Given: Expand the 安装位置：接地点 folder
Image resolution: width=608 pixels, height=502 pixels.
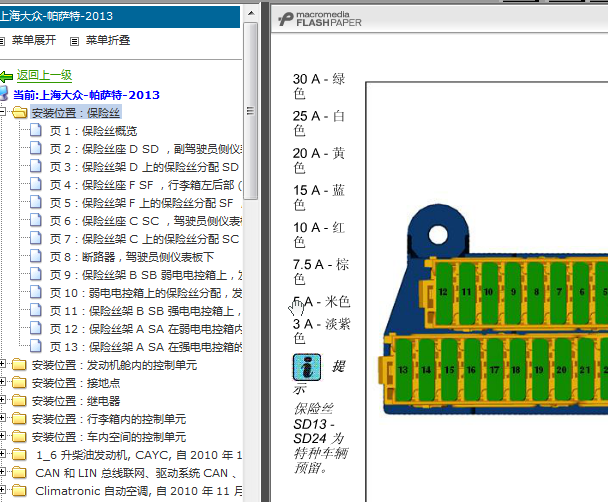Looking at the screenshot, I should point(2,382).
